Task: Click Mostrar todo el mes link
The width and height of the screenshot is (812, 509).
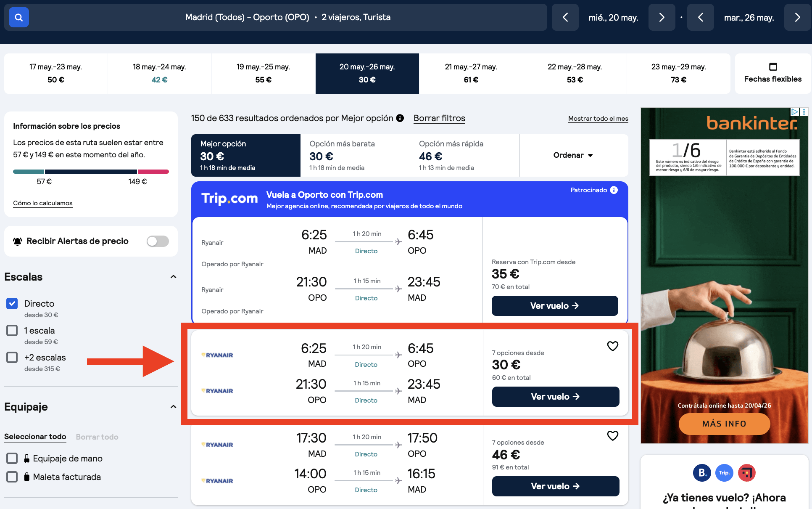Action: 598,119
